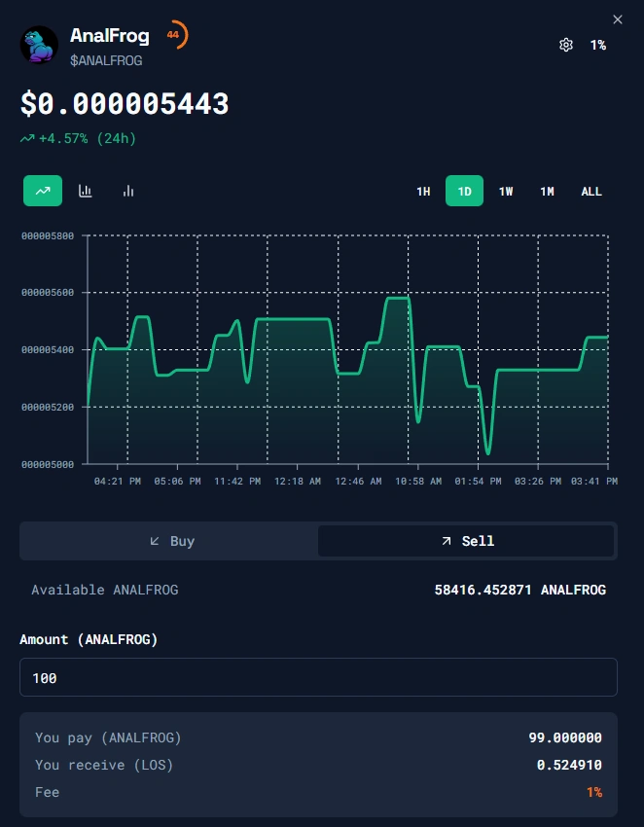Switch to the bar chart with axes icon
This screenshot has width=644, height=827.
[x=86, y=191]
